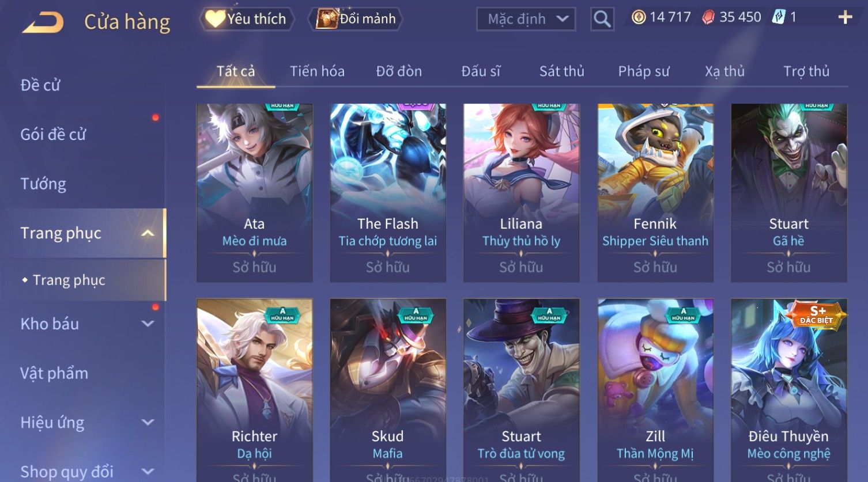
Task: Tap the red ruby currency icon
Action: coord(708,17)
